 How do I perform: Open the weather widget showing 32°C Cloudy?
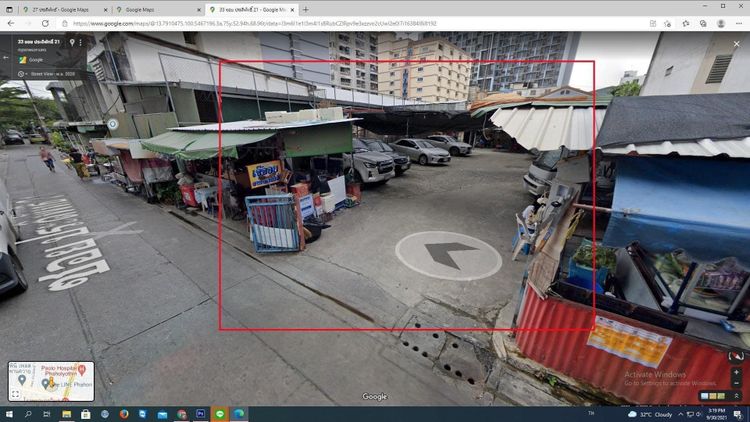pos(650,414)
